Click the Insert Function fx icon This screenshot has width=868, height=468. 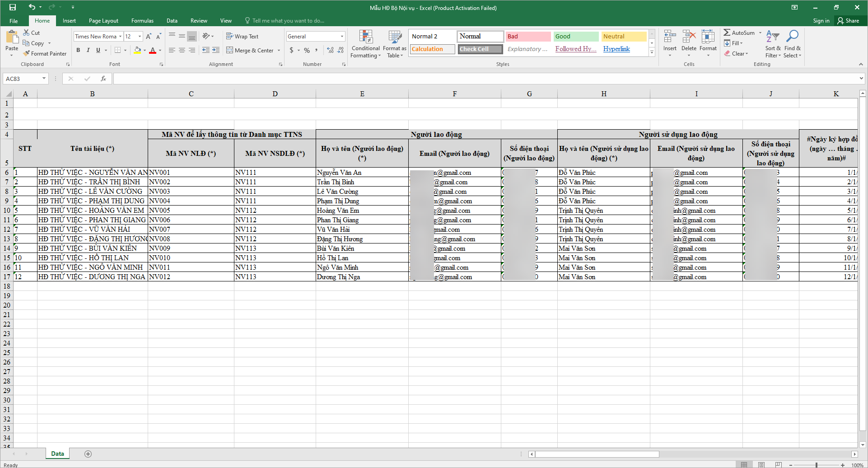[103, 79]
